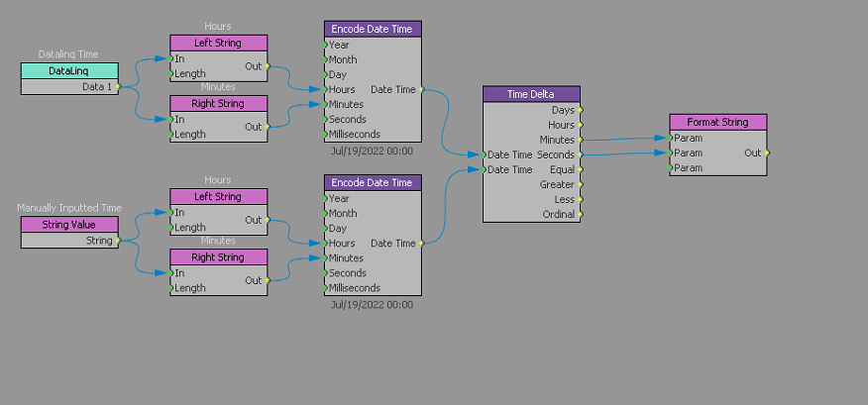
Task: Click the Out port of Format String
Action: (766, 152)
